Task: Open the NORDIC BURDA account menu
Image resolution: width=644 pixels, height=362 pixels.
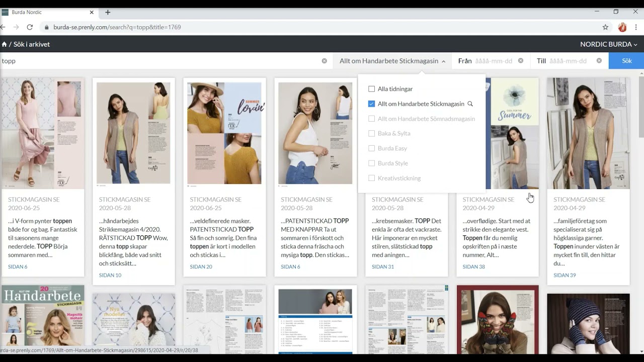Action: (x=609, y=44)
